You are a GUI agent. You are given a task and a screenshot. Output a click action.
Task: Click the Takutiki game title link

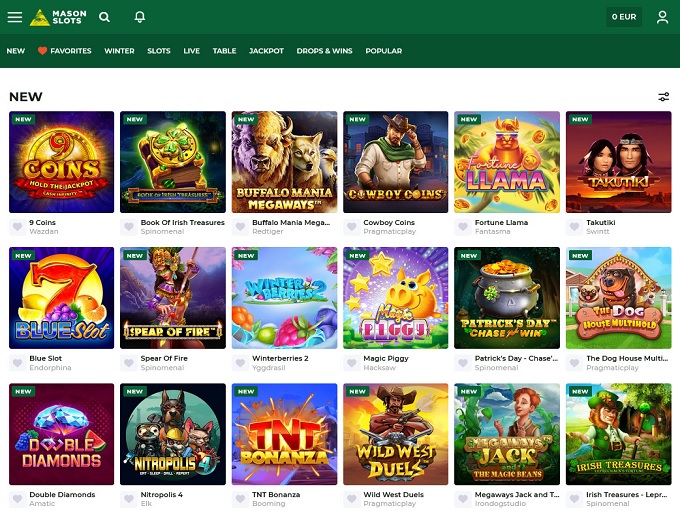tap(602, 222)
